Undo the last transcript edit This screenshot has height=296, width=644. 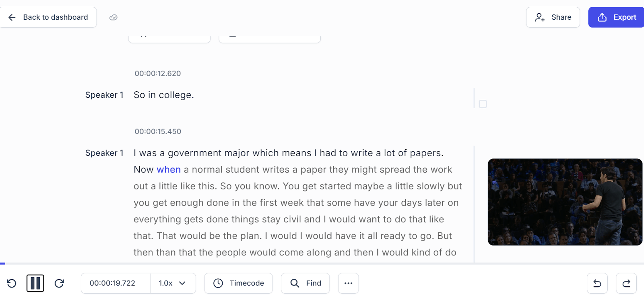(597, 283)
